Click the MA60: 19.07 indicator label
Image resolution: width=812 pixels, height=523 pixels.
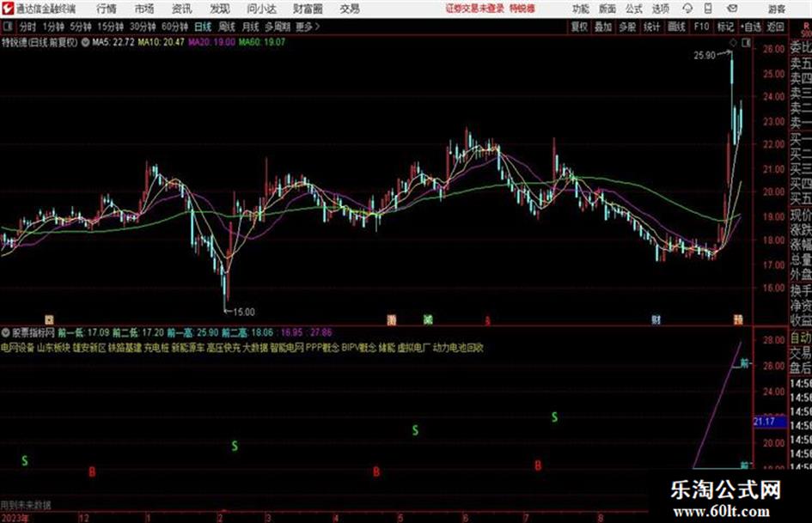tap(262, 42)
